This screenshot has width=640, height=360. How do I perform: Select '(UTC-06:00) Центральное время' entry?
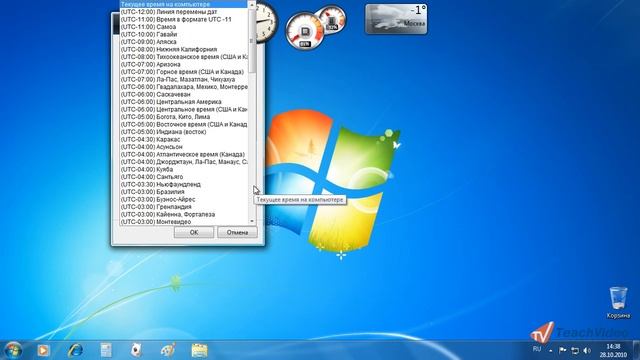pos(184,109)
